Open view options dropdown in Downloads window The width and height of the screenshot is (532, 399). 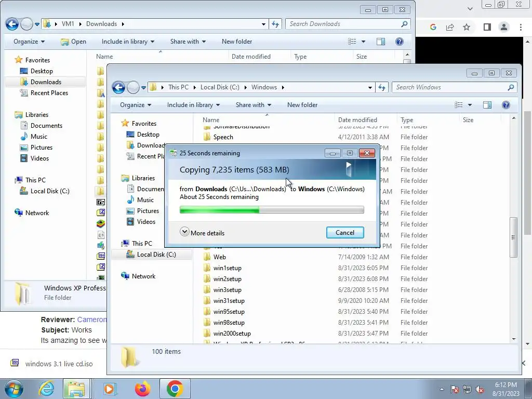pos(363,42)
